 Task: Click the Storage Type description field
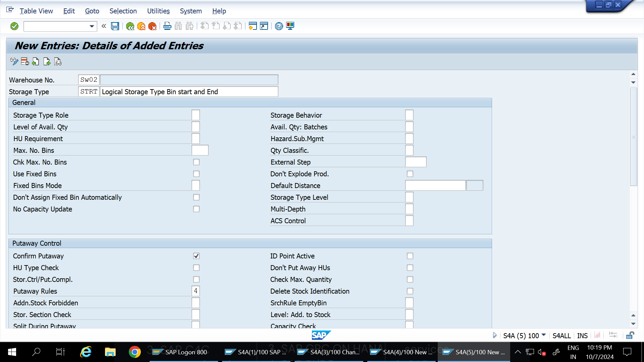coord(189,92)
